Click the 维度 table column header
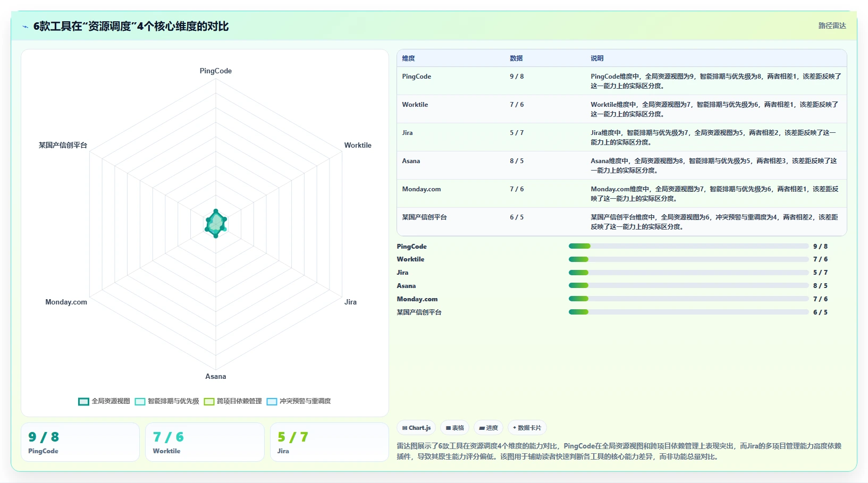 coord(408,58)
